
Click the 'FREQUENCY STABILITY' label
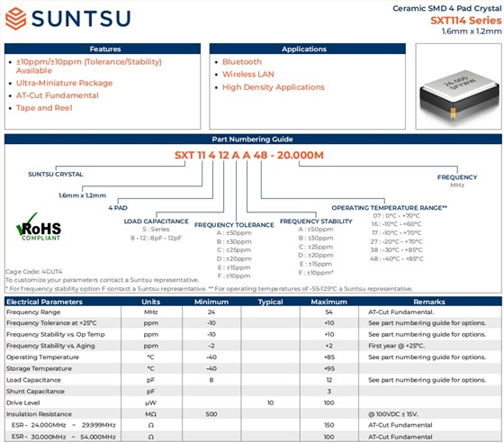[316, 221]
